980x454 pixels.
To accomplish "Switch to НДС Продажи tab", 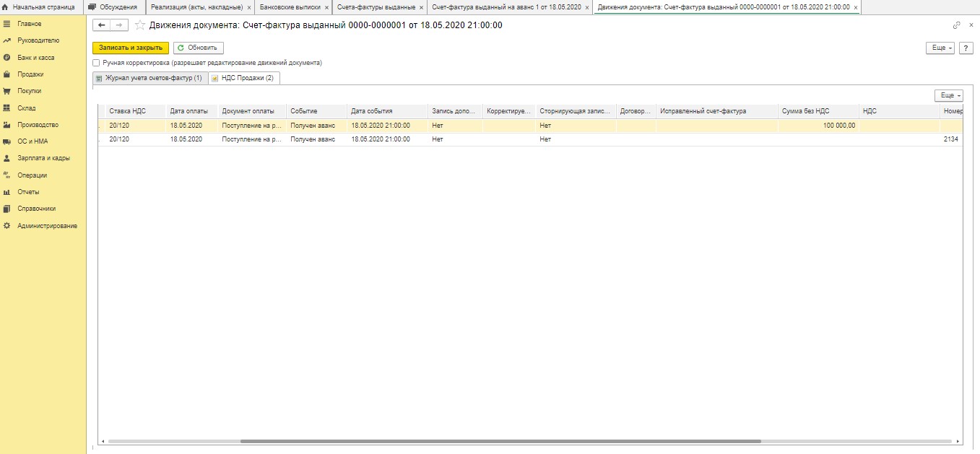I will pyautogui.click(x=244, y=78).
